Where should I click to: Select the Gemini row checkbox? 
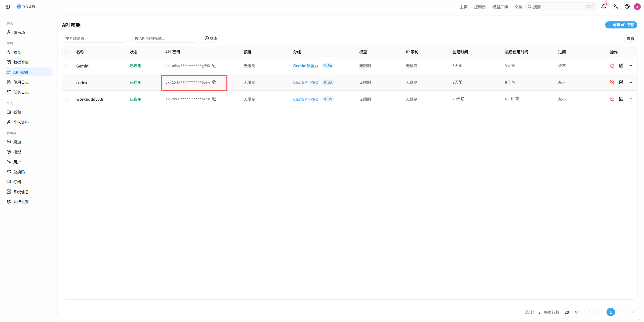pos(67,66)
